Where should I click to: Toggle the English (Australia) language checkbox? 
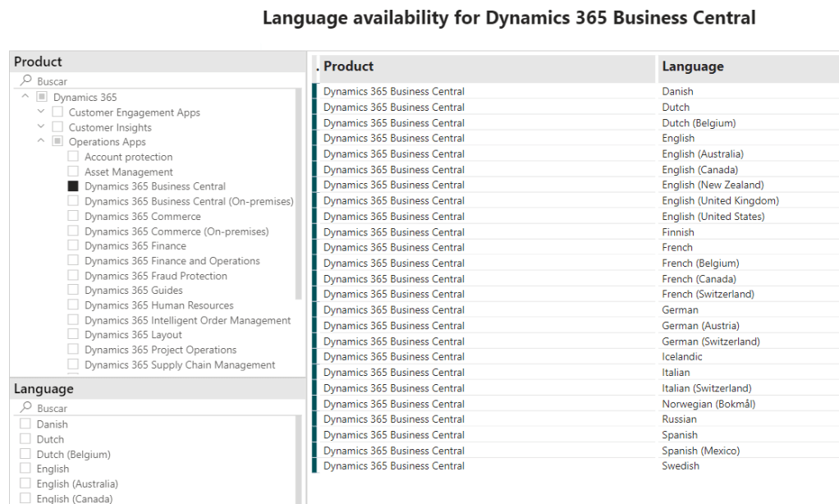click(x=25, y=483)
